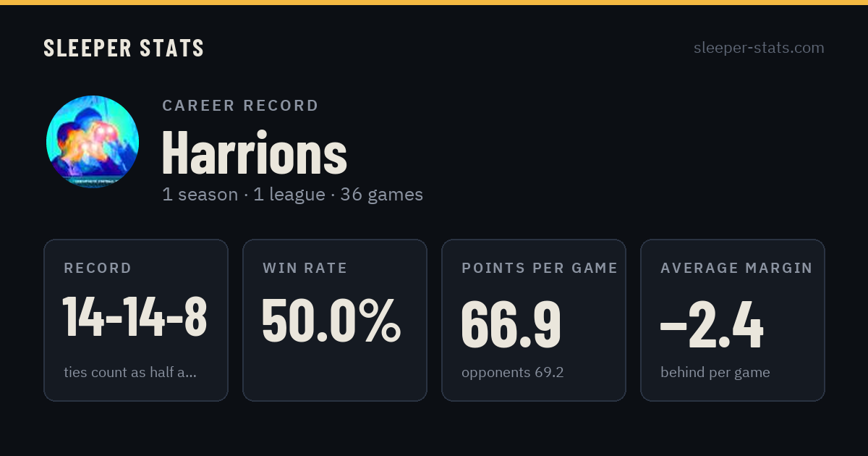Image resolution: width=868 pixels, height=456 pixels.
Task: Click the 50.0% win rate value
Action: pyautogui.click(x=331, y=321)
